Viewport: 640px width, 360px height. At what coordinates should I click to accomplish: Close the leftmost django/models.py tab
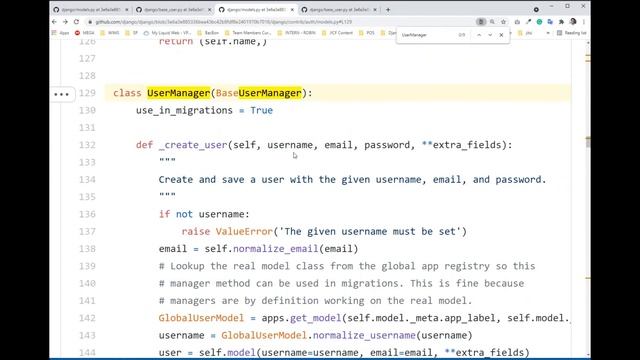pos(127,9)
